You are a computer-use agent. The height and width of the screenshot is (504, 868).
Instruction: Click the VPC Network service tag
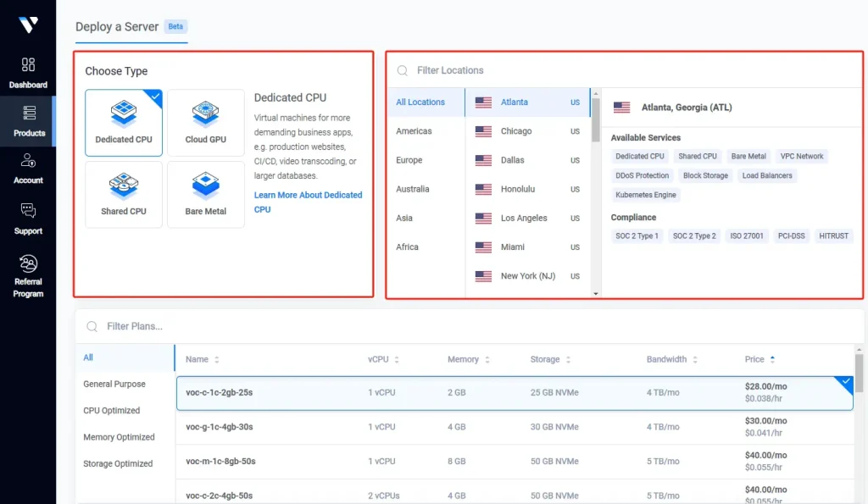point(802,157)
